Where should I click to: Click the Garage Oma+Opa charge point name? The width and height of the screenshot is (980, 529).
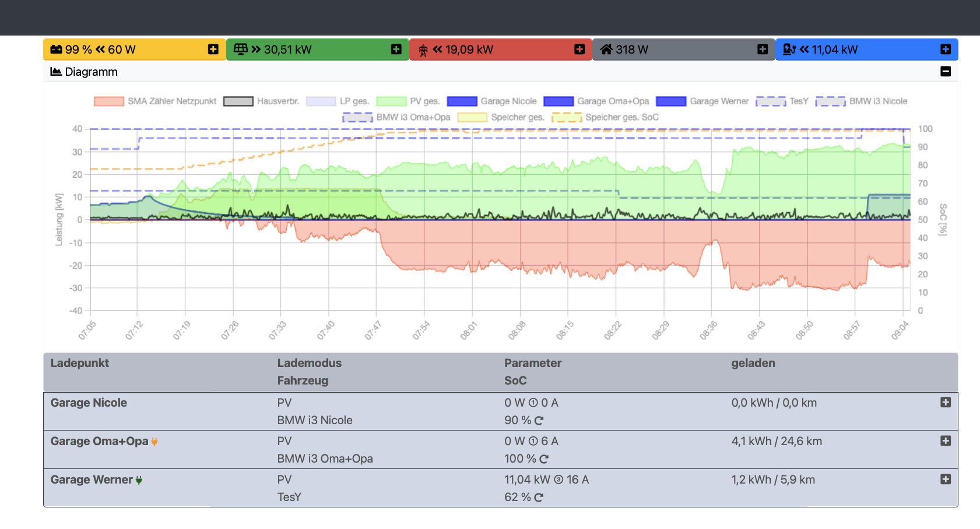click(x=100, y=441)
